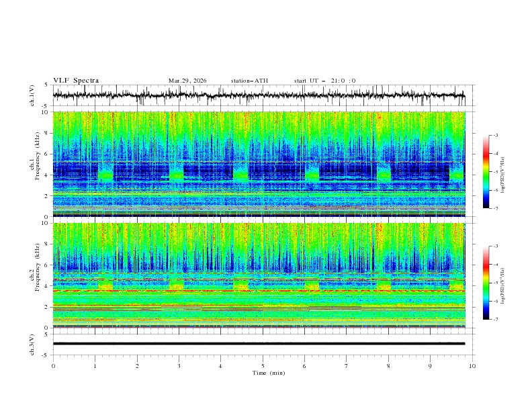Screen dimensions: 532x411
Task: Click the "-7" label on ch.2 color bar
Action: (x=495, y=319)
